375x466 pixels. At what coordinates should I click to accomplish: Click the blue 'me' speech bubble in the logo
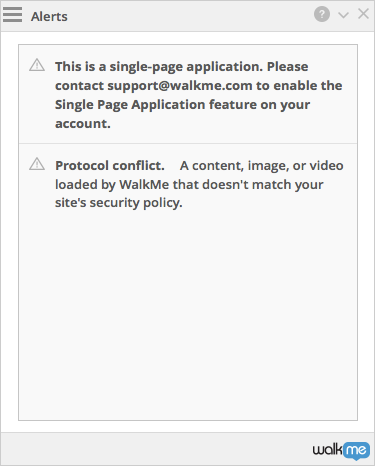point(356,451)
